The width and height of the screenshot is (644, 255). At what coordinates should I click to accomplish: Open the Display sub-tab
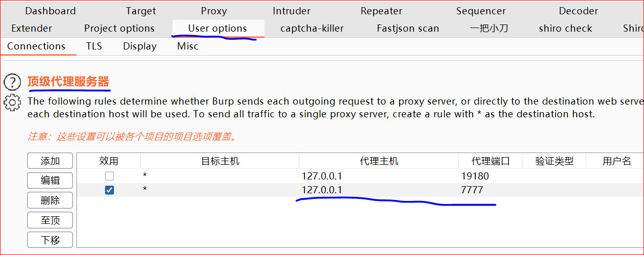[x=140, y=46]
